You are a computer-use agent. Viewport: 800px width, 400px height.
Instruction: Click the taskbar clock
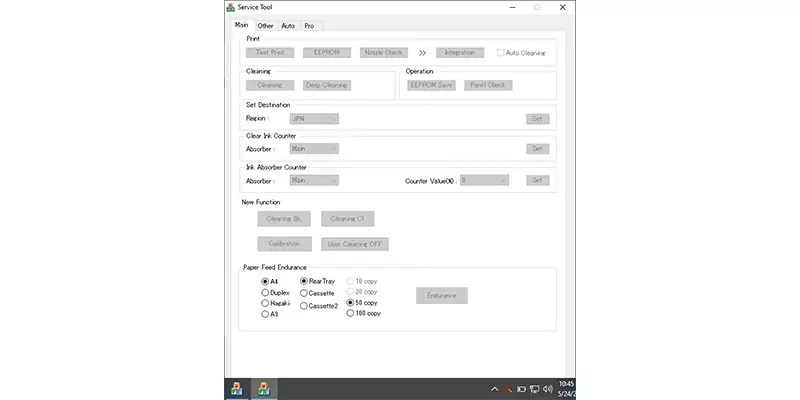click(568, 389)
